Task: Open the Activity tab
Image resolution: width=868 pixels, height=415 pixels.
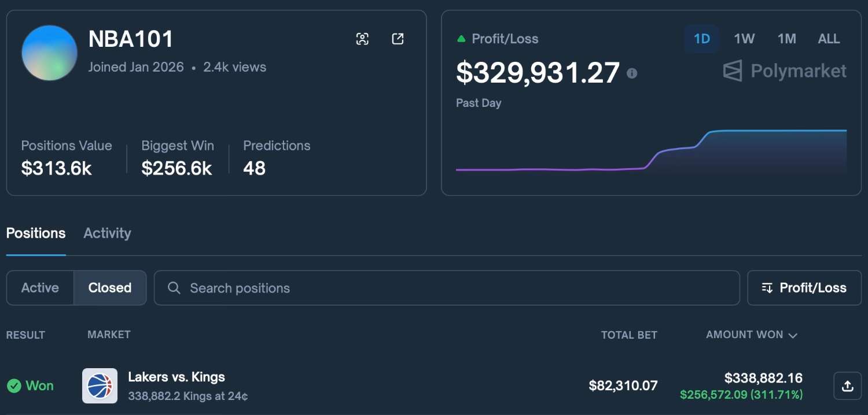Action: 107,234
